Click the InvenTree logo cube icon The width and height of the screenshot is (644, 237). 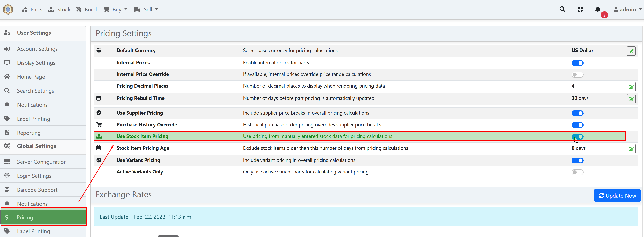tap(8, 9)
